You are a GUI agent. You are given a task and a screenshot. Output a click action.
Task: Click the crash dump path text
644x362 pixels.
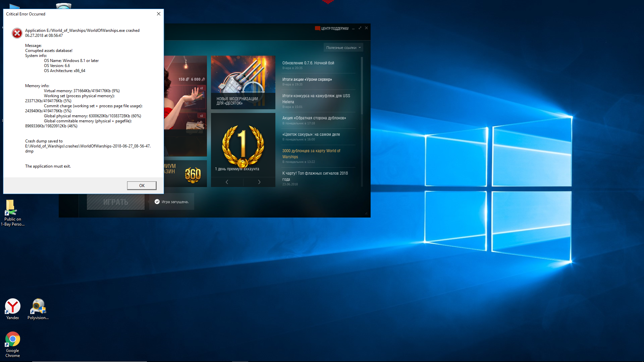88,148
